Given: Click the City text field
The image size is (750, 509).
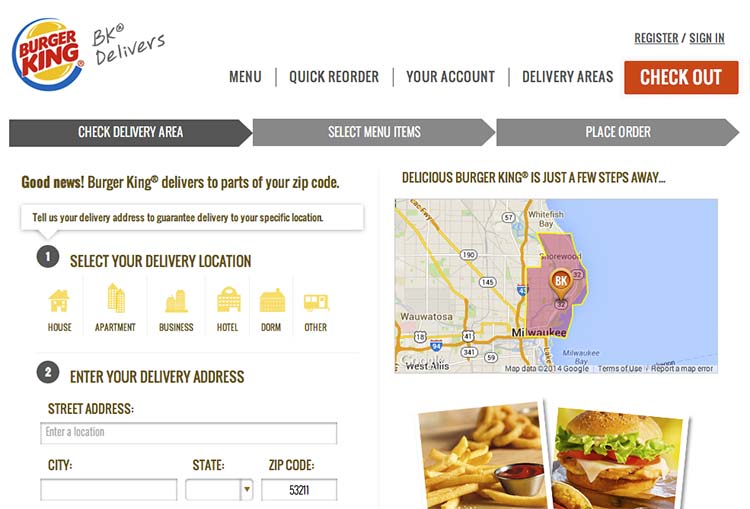Looking at the screenshot, I should pos(109,490).
